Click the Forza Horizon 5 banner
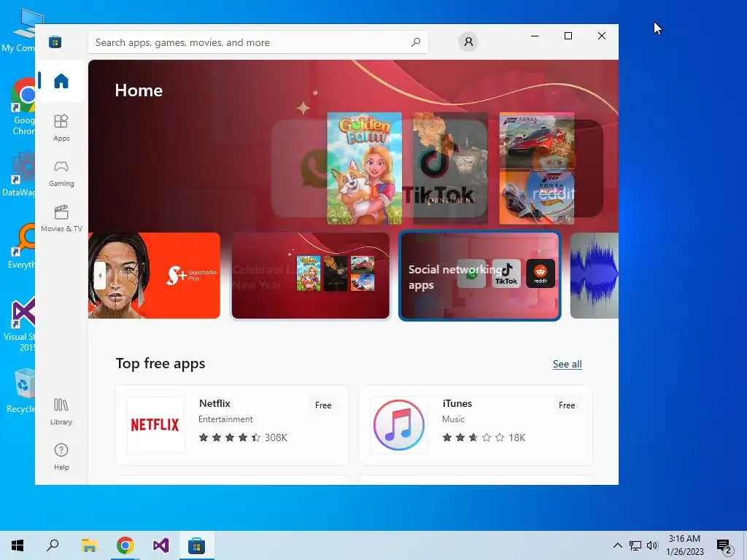Image resolution: width=747 pixels, height=560 pixels. [536, 141]
